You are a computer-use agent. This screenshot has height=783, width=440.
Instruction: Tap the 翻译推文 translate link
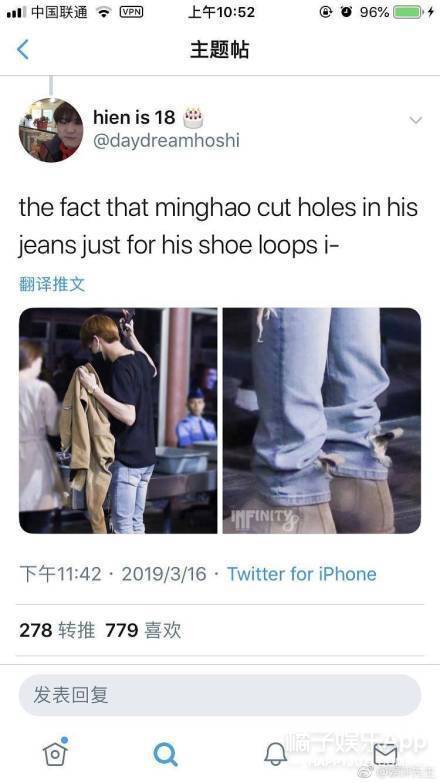[52, 284]
